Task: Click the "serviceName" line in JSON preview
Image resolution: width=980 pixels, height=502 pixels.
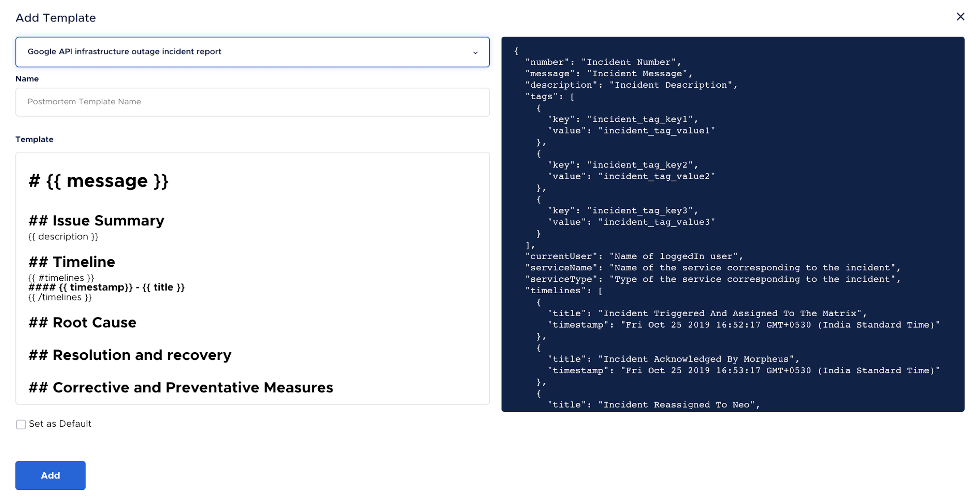Action: pos(712,268)
